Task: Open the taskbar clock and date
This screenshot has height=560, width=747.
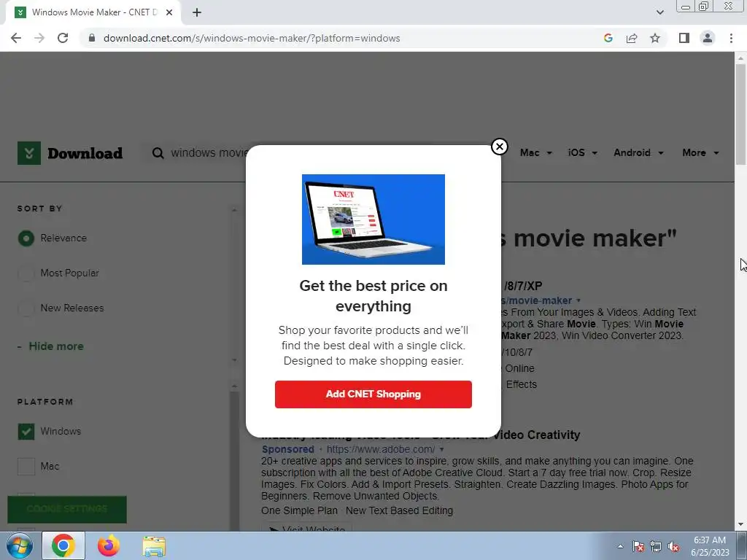Action: (x=710, y=546)
